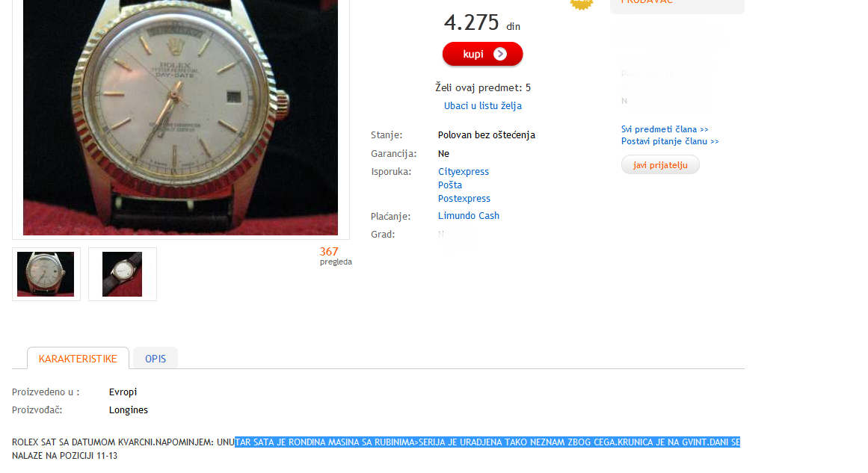Select the KARAKTERISTIKE tab
The height and width of the screenshot is (473, 868).
point(78,359)
